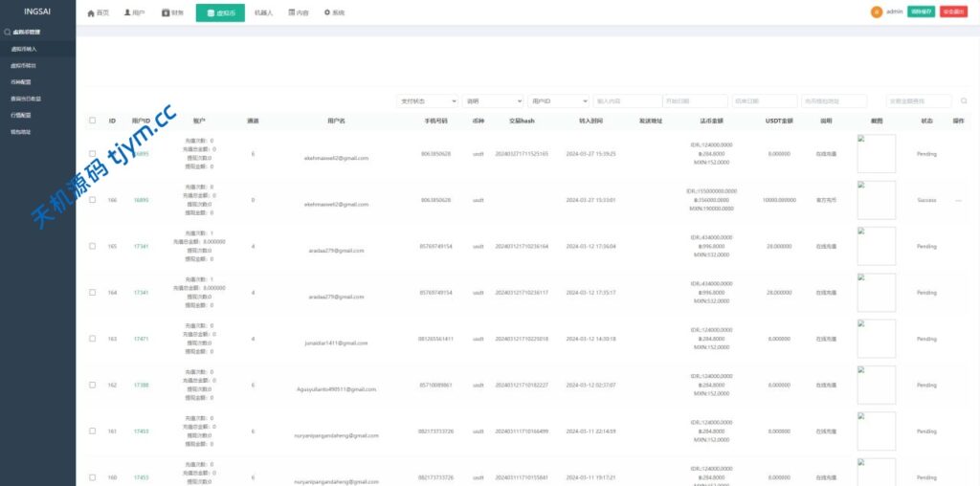Click the home icon labeled 首页

coord(91,13)
